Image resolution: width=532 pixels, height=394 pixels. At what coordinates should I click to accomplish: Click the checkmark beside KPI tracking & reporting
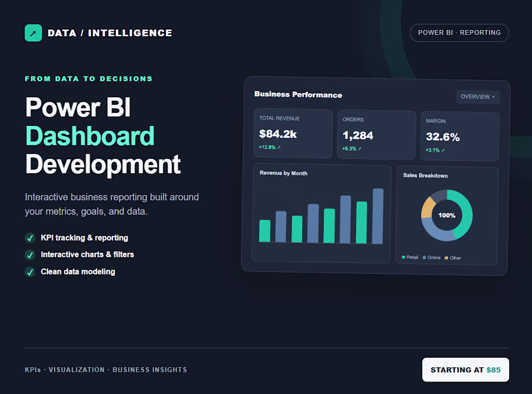pyautogui.click(x=30, y=238)
